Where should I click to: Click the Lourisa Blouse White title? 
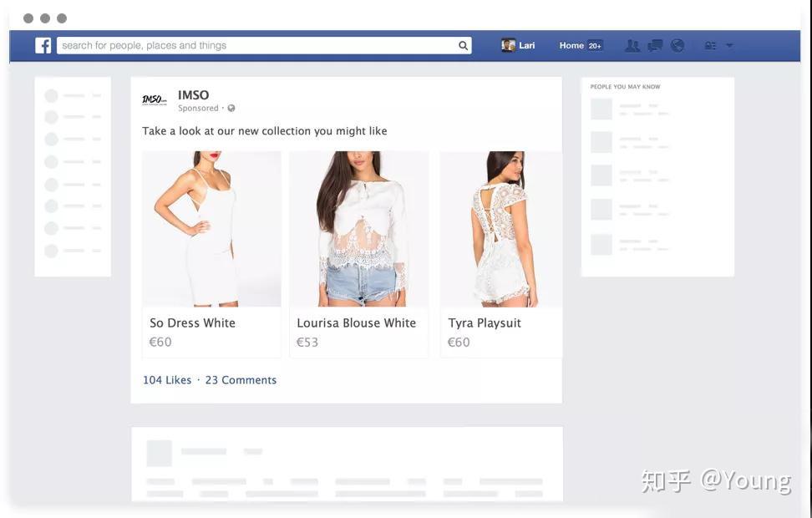coord(356,322)
